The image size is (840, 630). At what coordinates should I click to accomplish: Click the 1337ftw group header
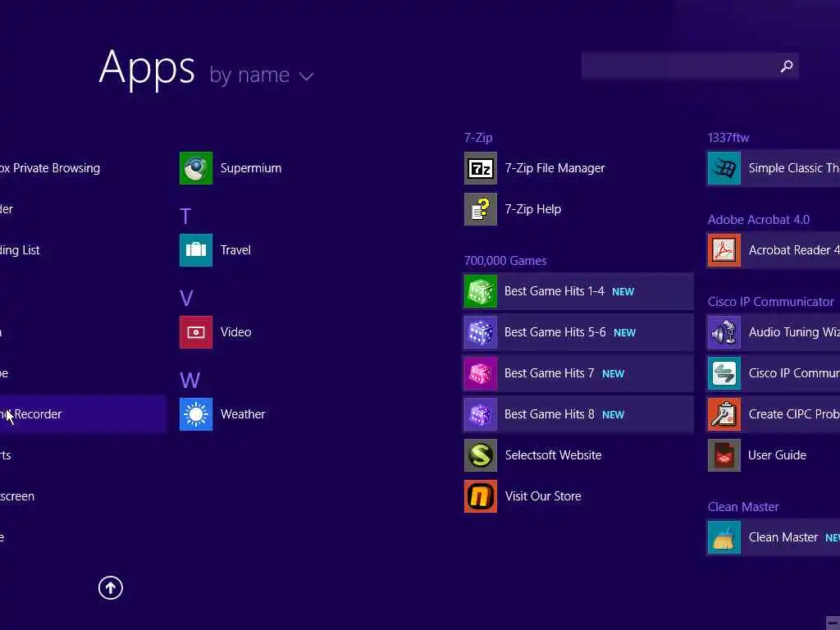coord(728,138)
